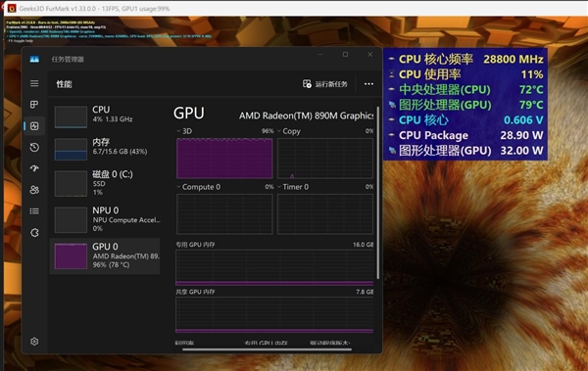
Task: Click the CPU 核心 0.606 V reading
Action: 466,120
